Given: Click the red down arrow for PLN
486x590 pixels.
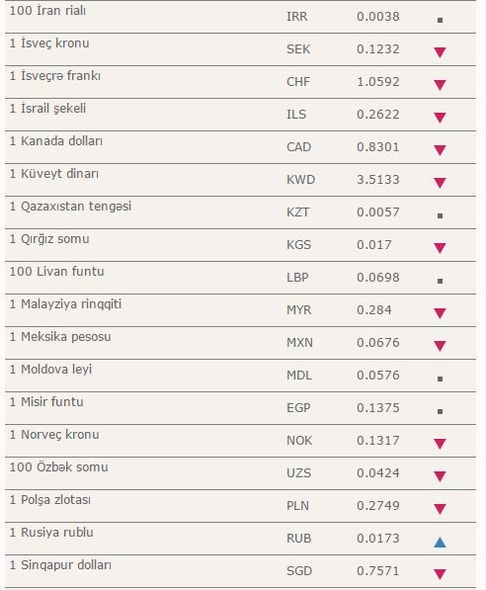Looking at the screenshot, I should (x=440, y=509).
